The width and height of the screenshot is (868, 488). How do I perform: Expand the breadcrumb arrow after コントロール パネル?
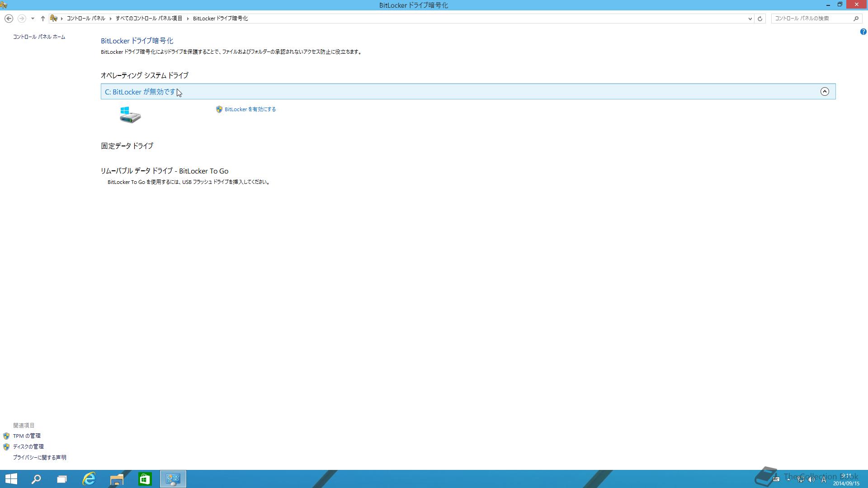click(110, 19)
